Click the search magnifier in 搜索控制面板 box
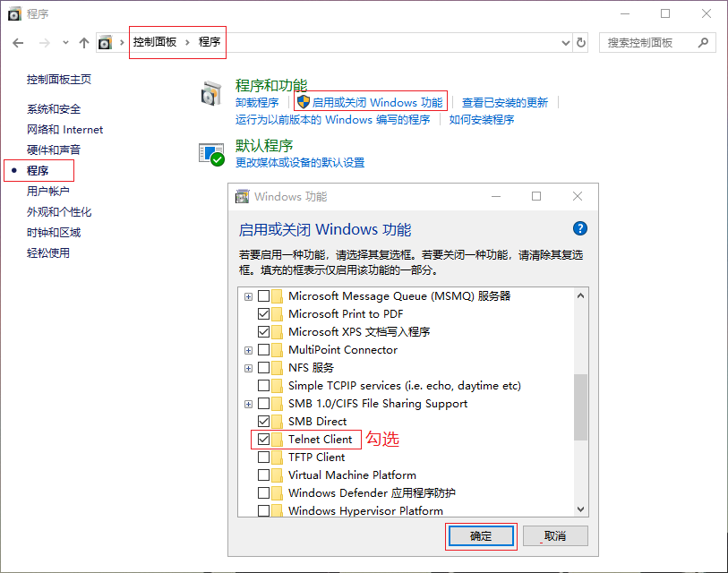Viewport: 728px width, 573px height. pos(703,42)
